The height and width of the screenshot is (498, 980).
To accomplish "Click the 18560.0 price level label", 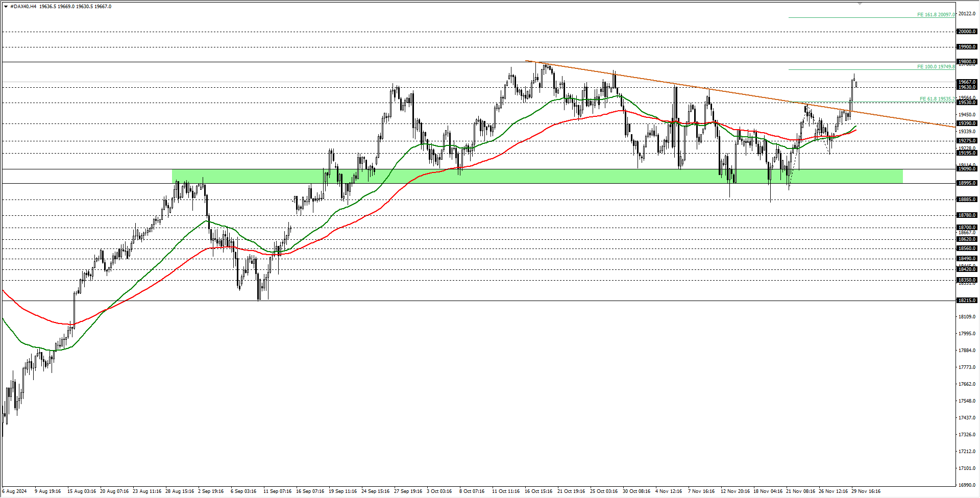I will [967, 248].
